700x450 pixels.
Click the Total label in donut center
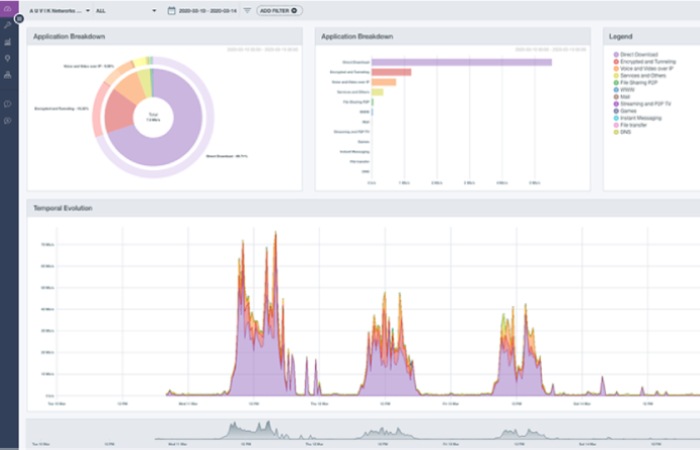click(x=153, y=115)
